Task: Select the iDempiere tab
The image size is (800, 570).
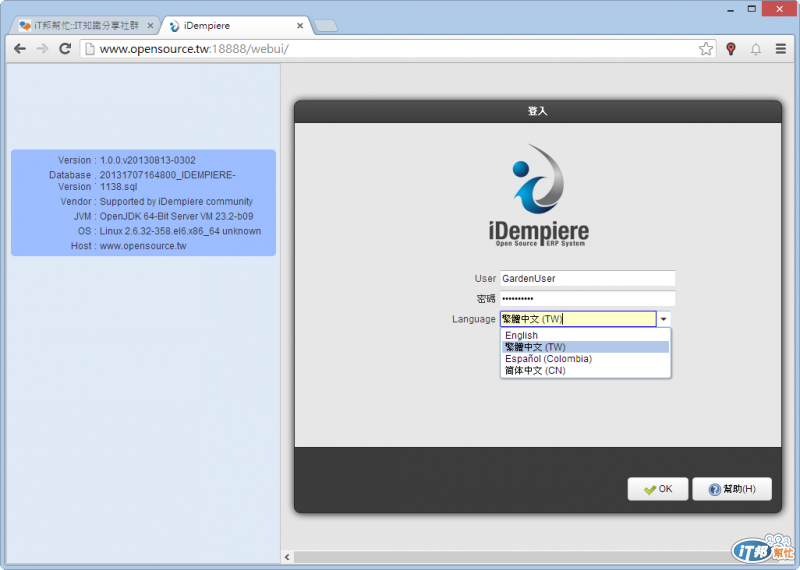Action: pyautogui.click(x=235, y=26)
